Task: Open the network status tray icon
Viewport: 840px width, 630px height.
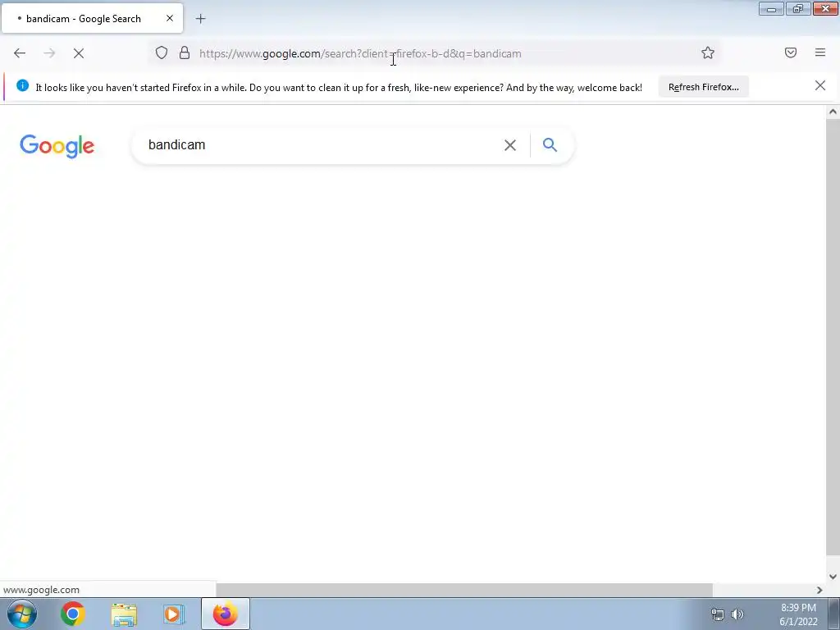Action: click(x=717, y=614)
